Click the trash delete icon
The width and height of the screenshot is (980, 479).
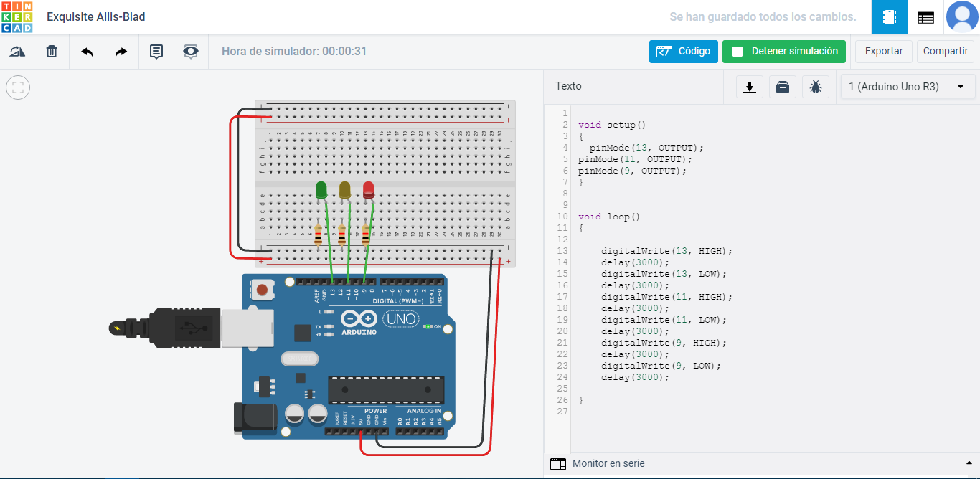pyautogui.click(x=52, y=52)
